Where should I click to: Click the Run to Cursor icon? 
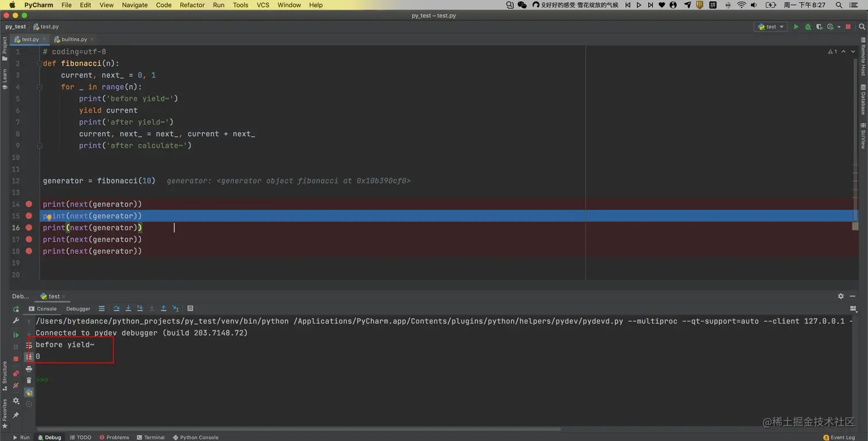(175, 309)
